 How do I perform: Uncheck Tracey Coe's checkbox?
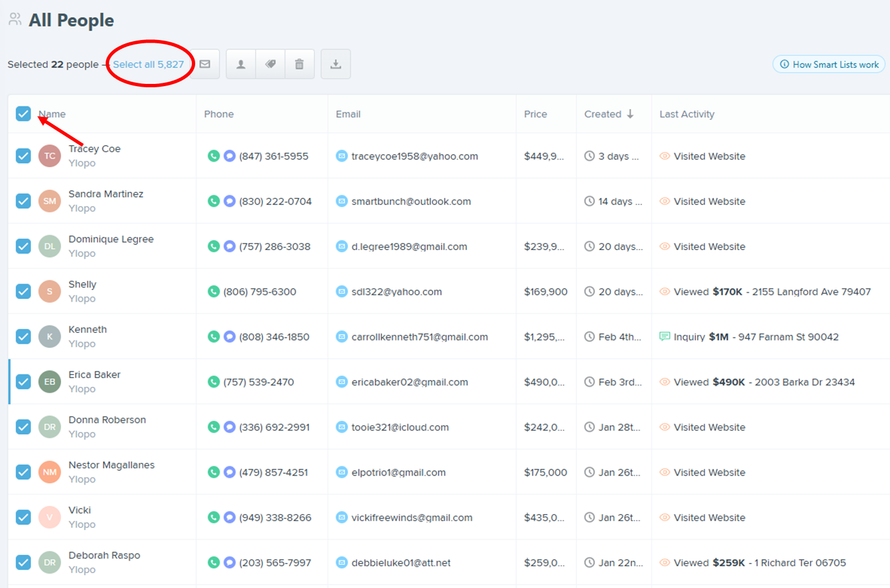(x=23, y=156)
